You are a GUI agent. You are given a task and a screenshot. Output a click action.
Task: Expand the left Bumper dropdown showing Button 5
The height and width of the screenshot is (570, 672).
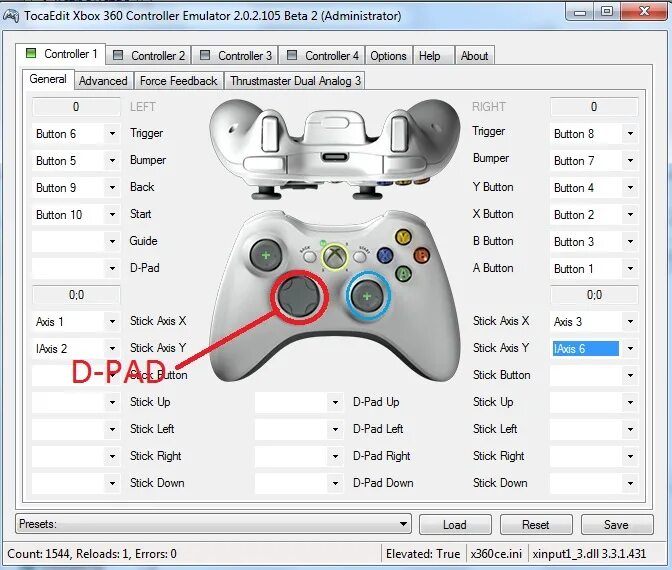pyautogui.click(x=112, y=161)
